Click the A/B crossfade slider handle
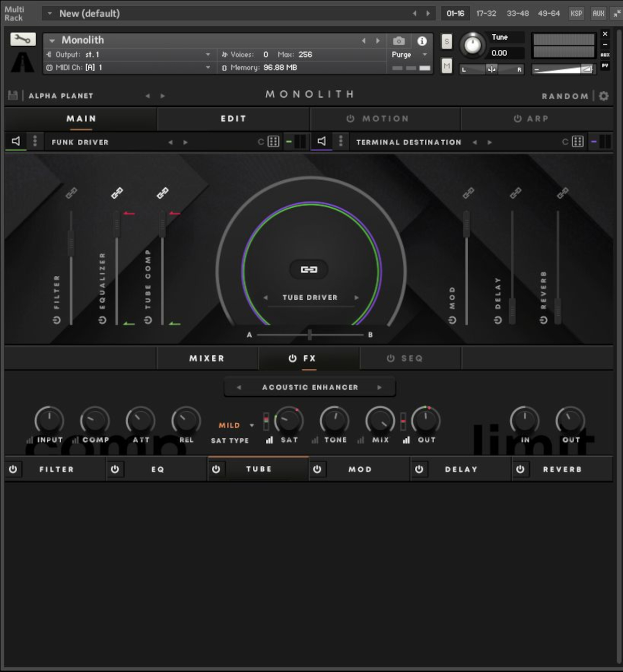 click(x=310, y=335)
